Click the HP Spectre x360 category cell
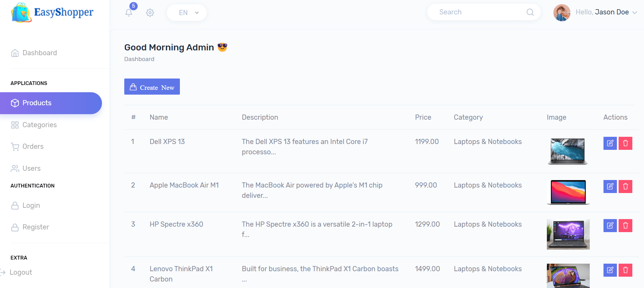 click(488, 224)
